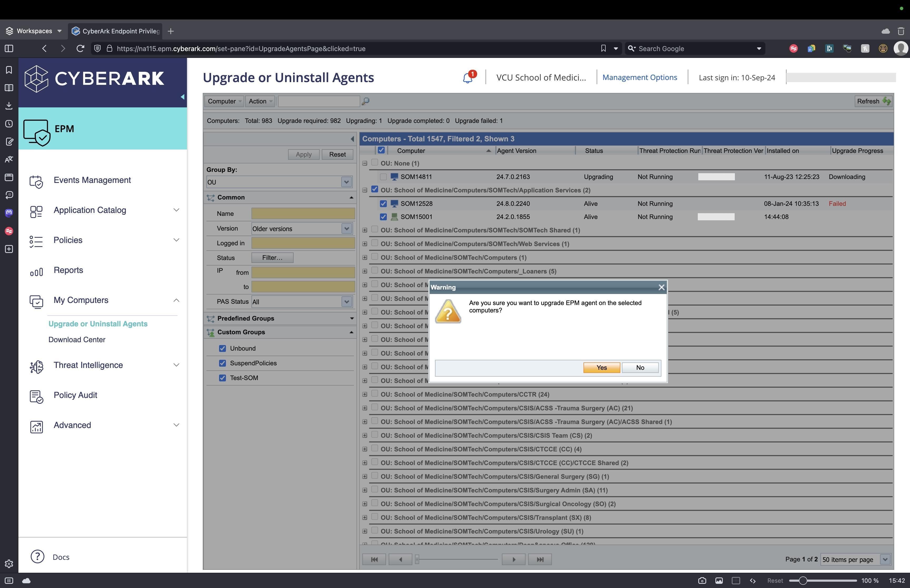
Task: Expand the SOMTech Shared OU group
Action: click(x=365, y=230)
